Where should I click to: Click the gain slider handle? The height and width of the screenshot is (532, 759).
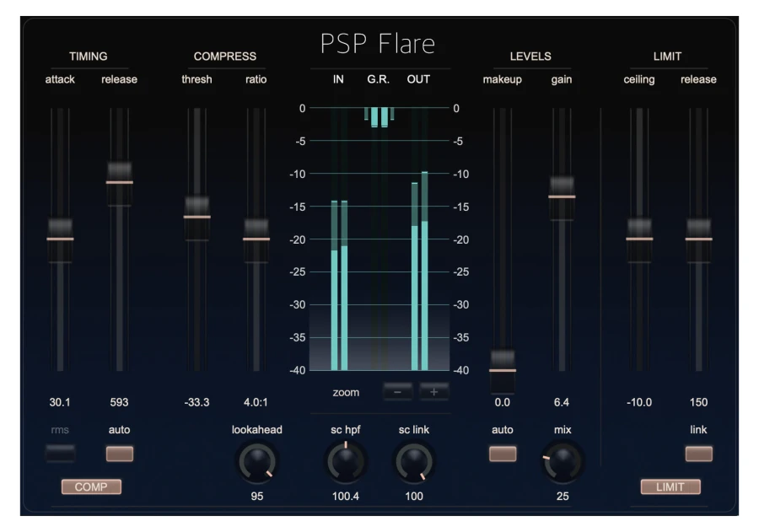(x=562, y=196)
